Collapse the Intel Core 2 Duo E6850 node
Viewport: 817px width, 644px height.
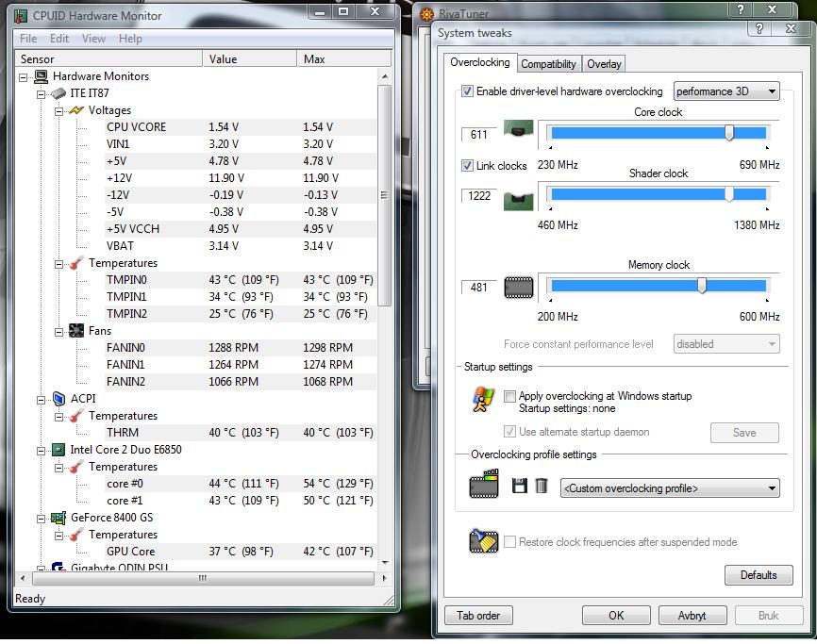42,451
